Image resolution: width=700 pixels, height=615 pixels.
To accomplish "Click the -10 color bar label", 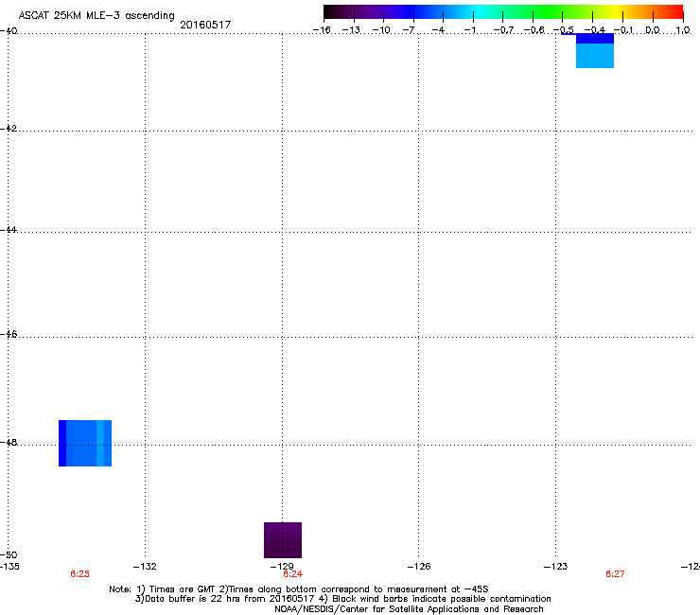I will (x=381, y=30).
